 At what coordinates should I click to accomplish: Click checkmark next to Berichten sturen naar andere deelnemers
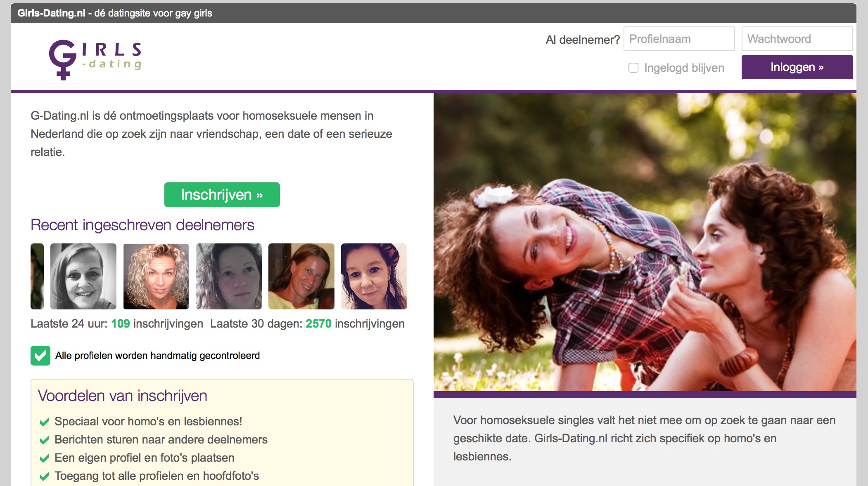click(44, 440)
